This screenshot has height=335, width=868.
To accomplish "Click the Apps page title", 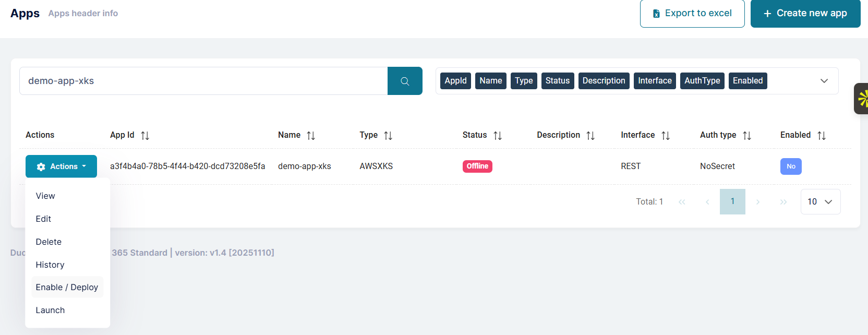I will 25,14.
